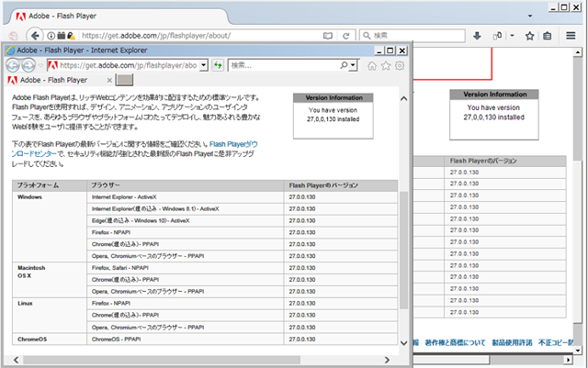Image resolution: width=588 pixels, height=368 pixels.
Task: Click the browser column header in IE table
Action: (186, 185)
